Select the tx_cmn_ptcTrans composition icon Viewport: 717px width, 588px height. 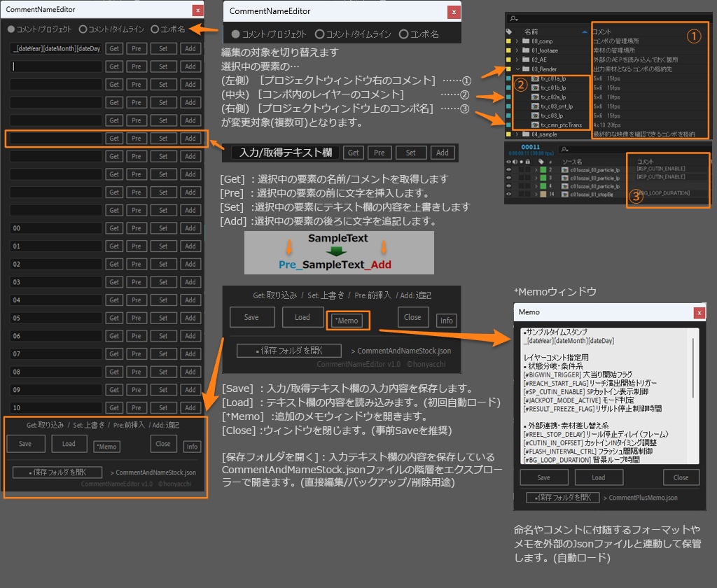tap(535, 125)
